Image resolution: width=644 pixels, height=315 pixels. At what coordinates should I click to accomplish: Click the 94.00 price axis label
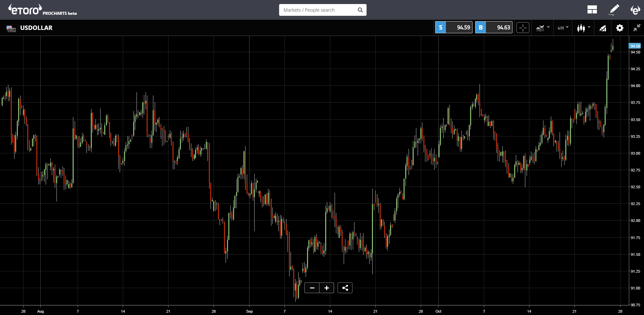[x=635, y=86]
